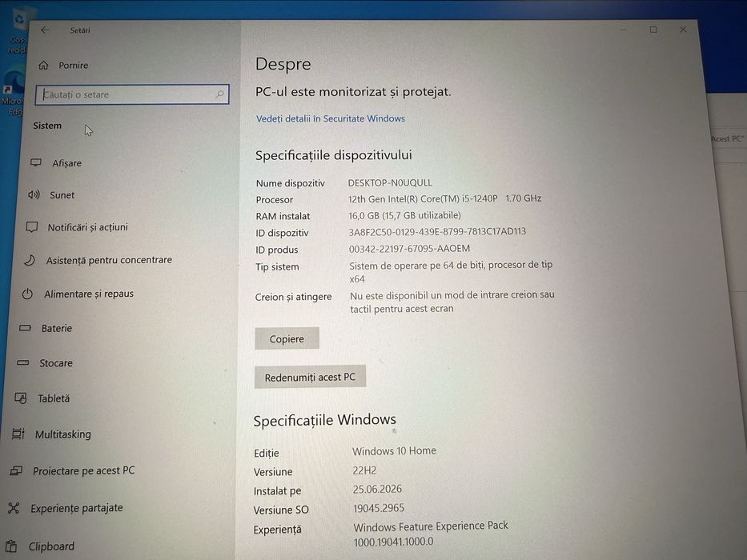Screen dimensions: 747x560
Task: Open Clipboard settings page
Action: coord(51,546)
